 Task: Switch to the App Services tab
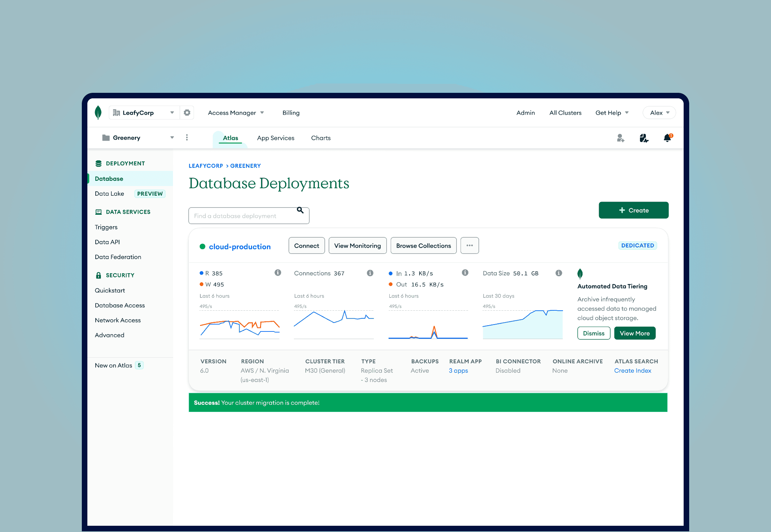tap(276, 138)
